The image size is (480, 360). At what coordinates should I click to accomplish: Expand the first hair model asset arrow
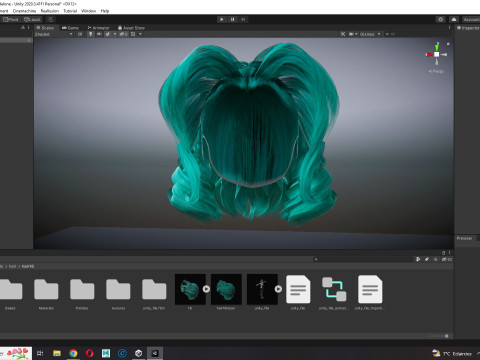(206, 289)
